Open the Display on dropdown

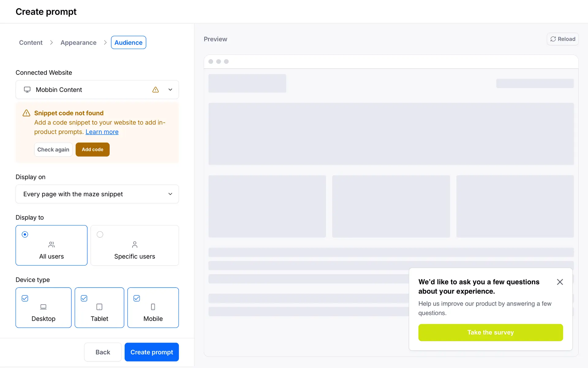[x=97, y=194]
